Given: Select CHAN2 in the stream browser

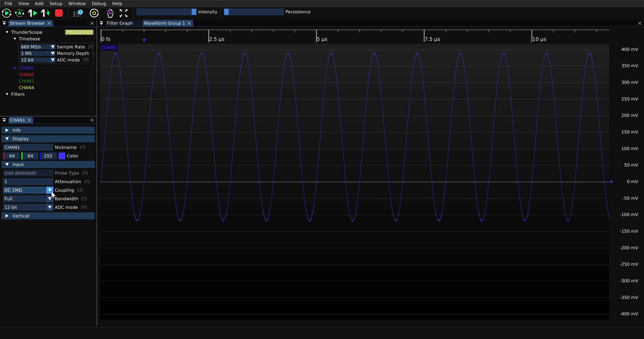Looking at the screenshot, I should point(26,75).
